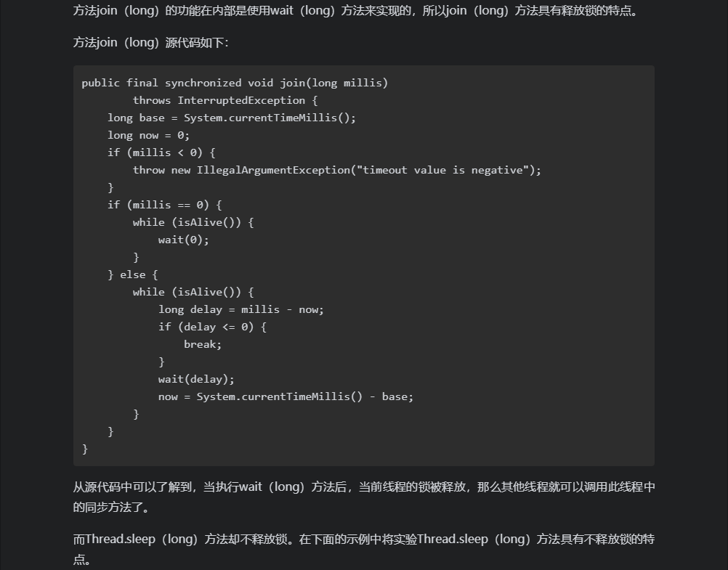Click the '} else {' code line
Screen dimensions: 728x570
point(133,274)
